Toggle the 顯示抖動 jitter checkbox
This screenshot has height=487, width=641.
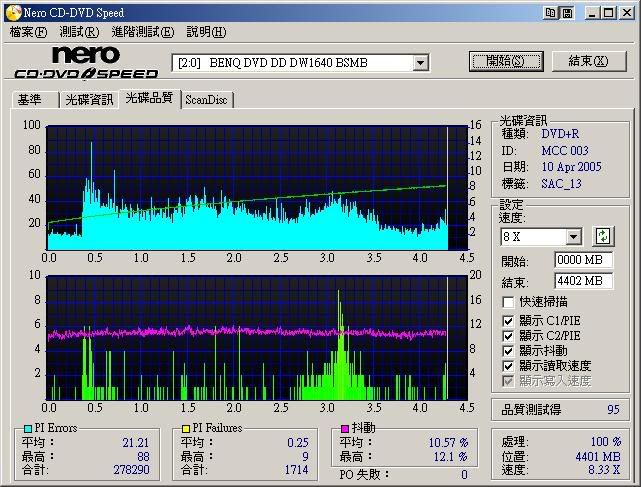(508, 351)
